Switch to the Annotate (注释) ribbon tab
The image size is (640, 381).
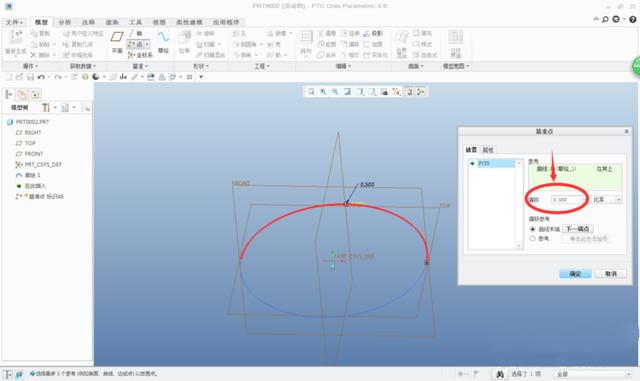point(88,22)
